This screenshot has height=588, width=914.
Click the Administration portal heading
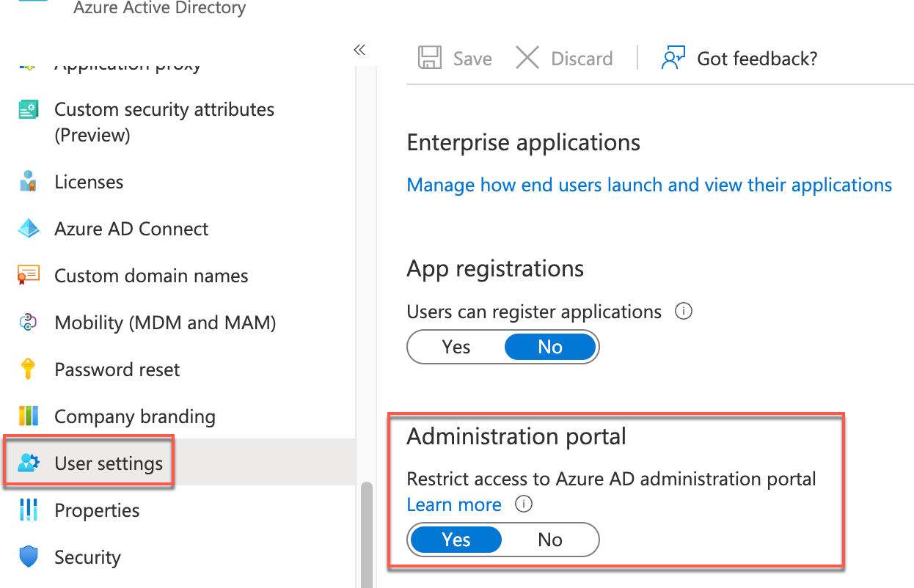point(516,436)
